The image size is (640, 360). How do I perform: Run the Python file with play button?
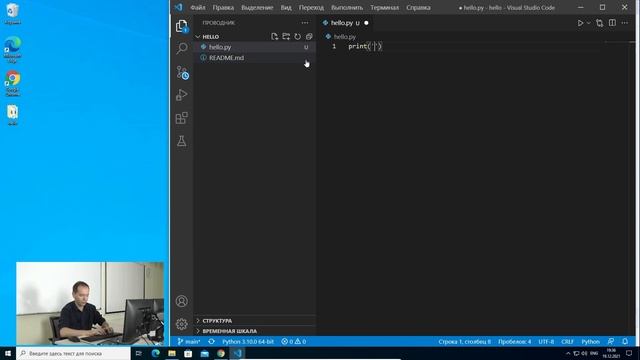click(x=580, y=23)
